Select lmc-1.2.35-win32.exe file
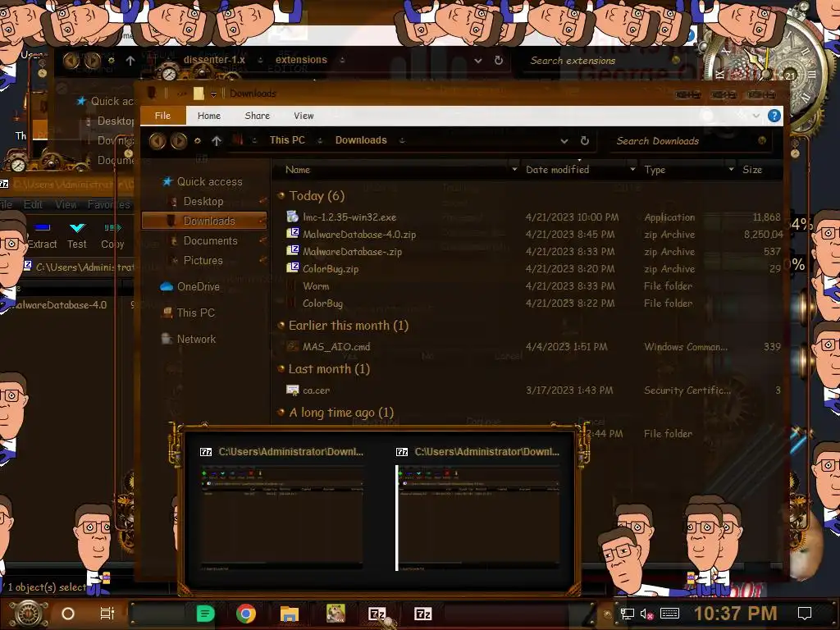This screenshot has width=840, height=630. pos(349,217)
